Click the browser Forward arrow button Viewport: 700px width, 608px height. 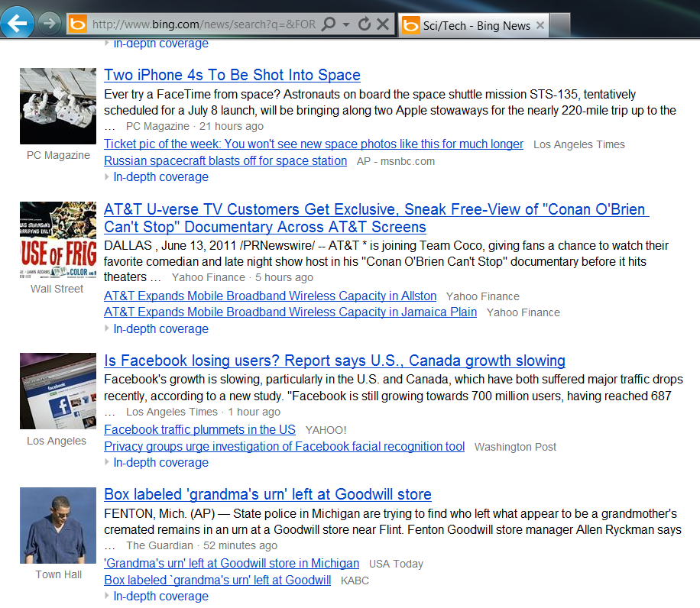(50, 24)
